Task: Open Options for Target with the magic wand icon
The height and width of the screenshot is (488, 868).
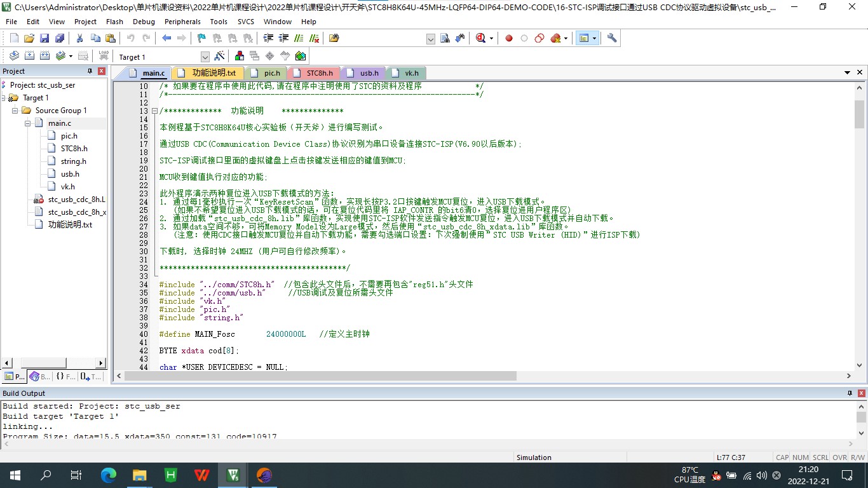Action: point(219,56)
